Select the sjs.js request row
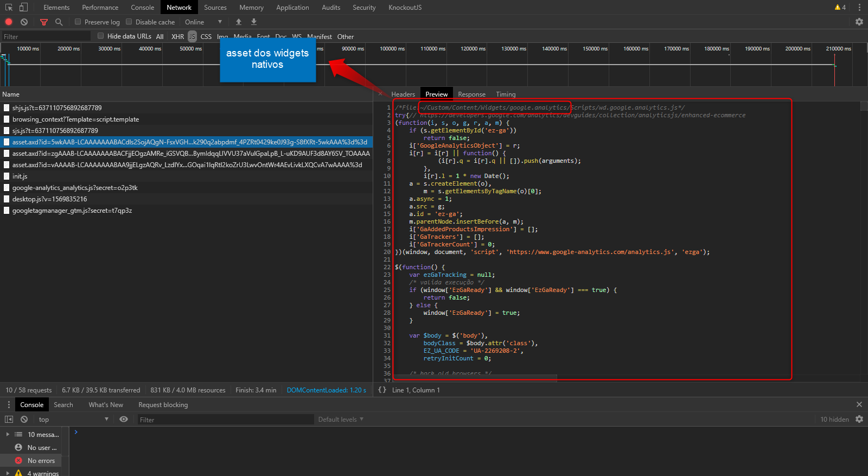 pyautogui.click(x=186, y=131)
